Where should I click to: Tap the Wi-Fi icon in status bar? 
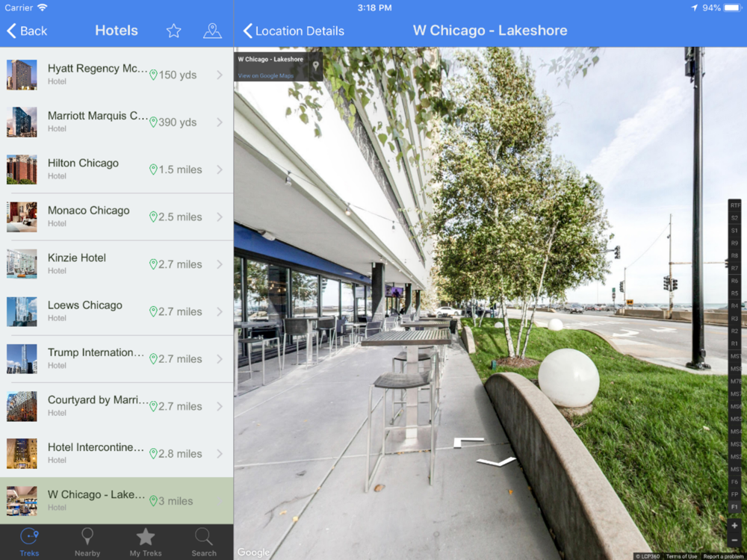point(43,7)
